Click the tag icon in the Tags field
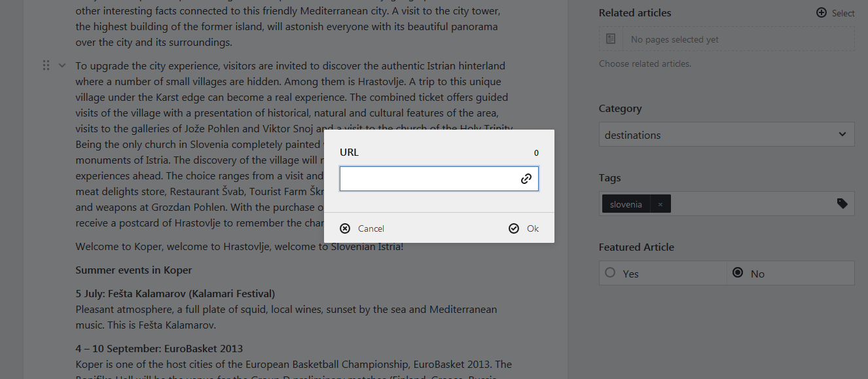 pyautogui.click(x=842, y=204)
